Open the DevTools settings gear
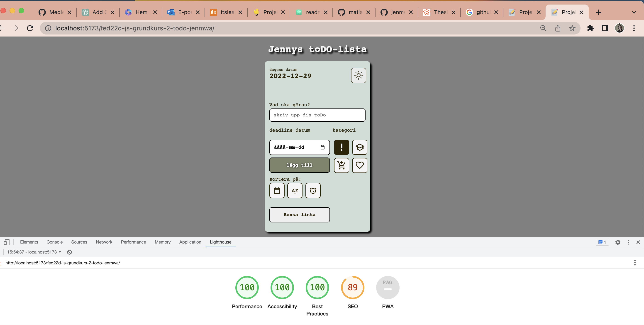This screenshot has height=325, width=644. tap(618, 242)
